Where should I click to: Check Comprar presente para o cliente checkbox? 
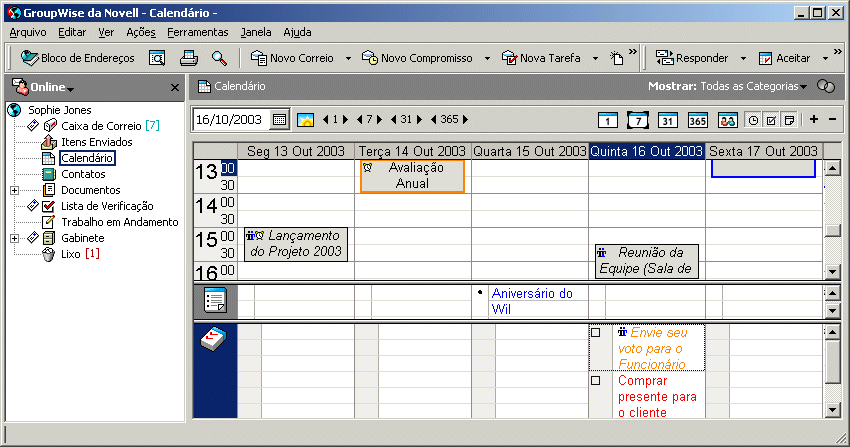point(596,381)
